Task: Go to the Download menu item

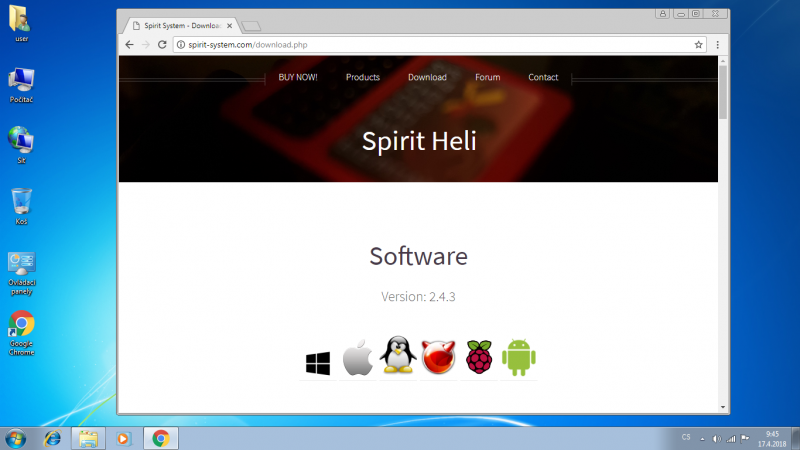Action: coord(427,77)
